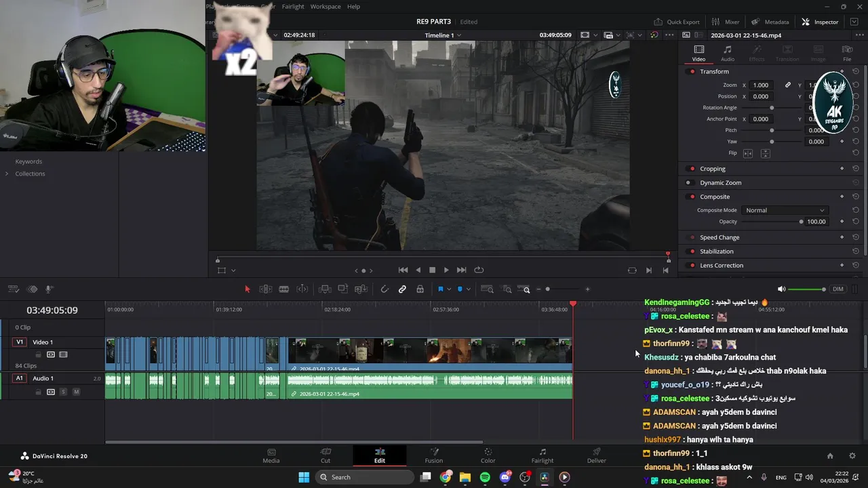
Task: Expand the Speed Change section
Action: 719,238
